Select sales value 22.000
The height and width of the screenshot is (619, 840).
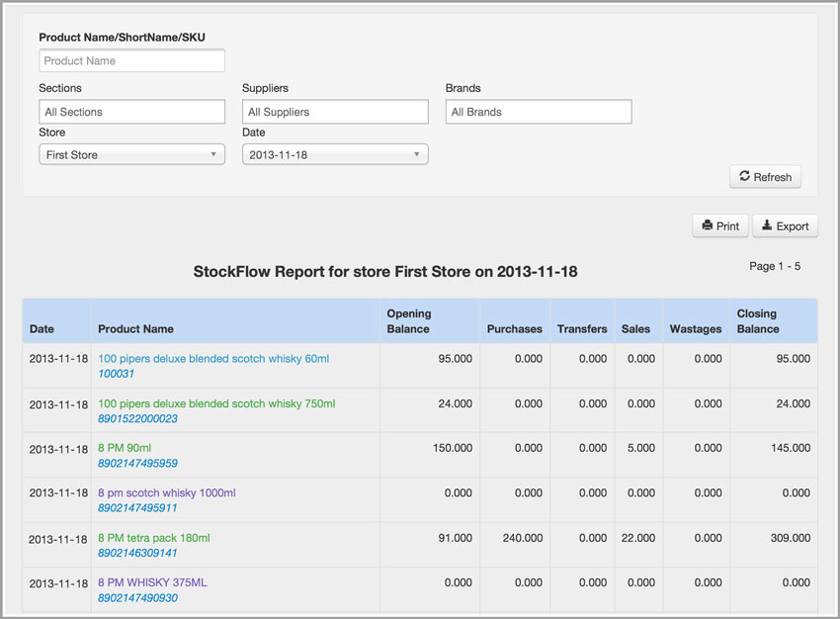coord(638,538)
